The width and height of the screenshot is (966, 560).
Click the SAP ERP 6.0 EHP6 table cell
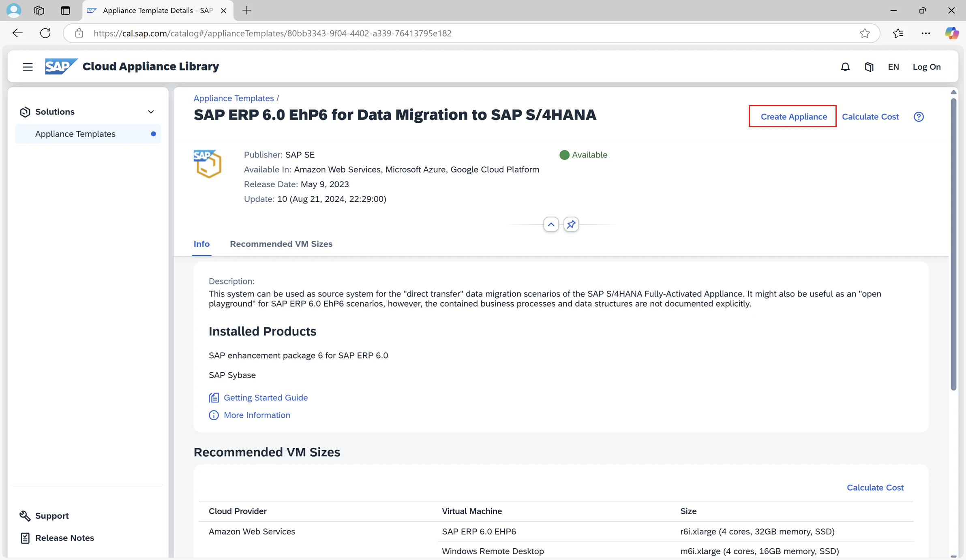[x=479, y=531]
